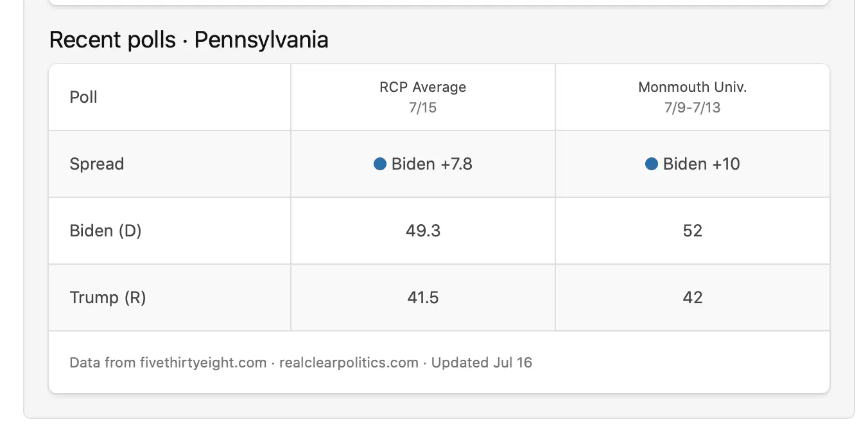Image resolution: width=868 pixels, height=433 pixels.
Task: Click the blue dot beside Biden +10
Action: tap(651, 164)
